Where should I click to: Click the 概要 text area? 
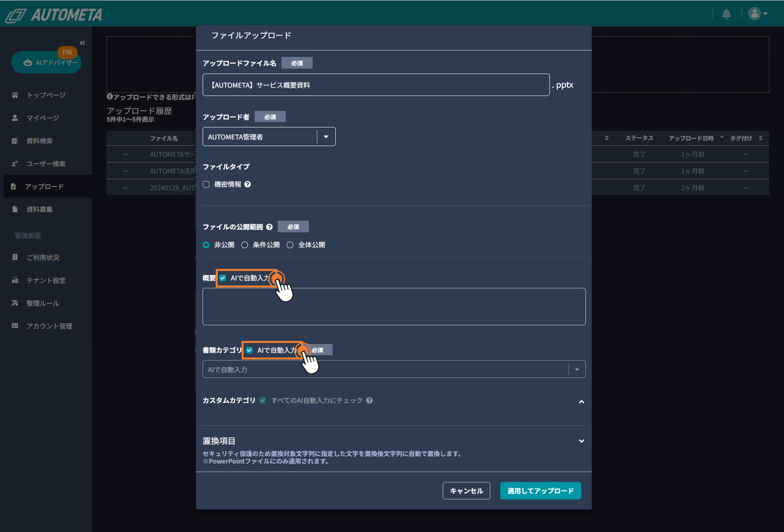394,306
